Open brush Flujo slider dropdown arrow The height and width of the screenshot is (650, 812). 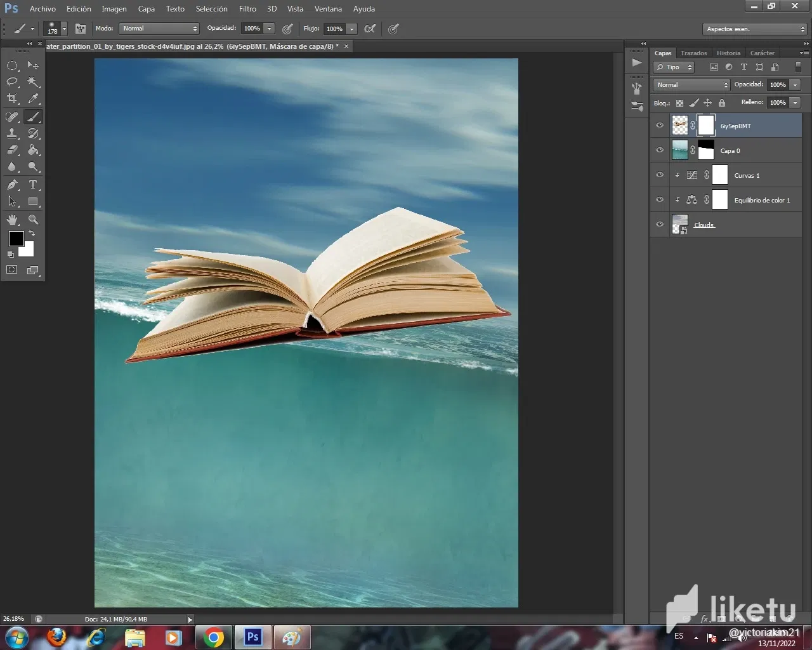point(351,29)
